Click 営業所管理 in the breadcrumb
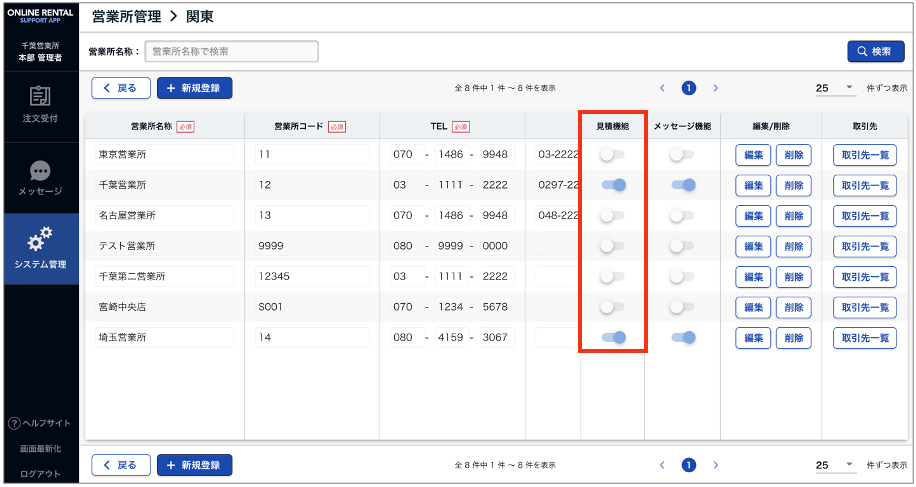This screenshot has height=487, width=916. pyautogui.click(x=127, y=17)
